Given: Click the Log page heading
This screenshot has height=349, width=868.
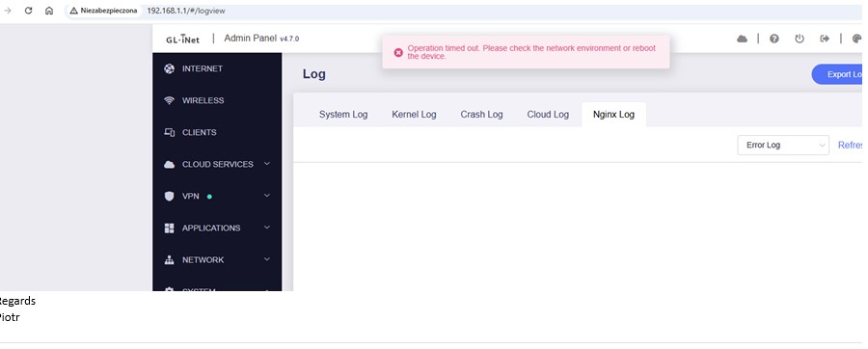Looking at the screenshot, I should tap(313, 74).
